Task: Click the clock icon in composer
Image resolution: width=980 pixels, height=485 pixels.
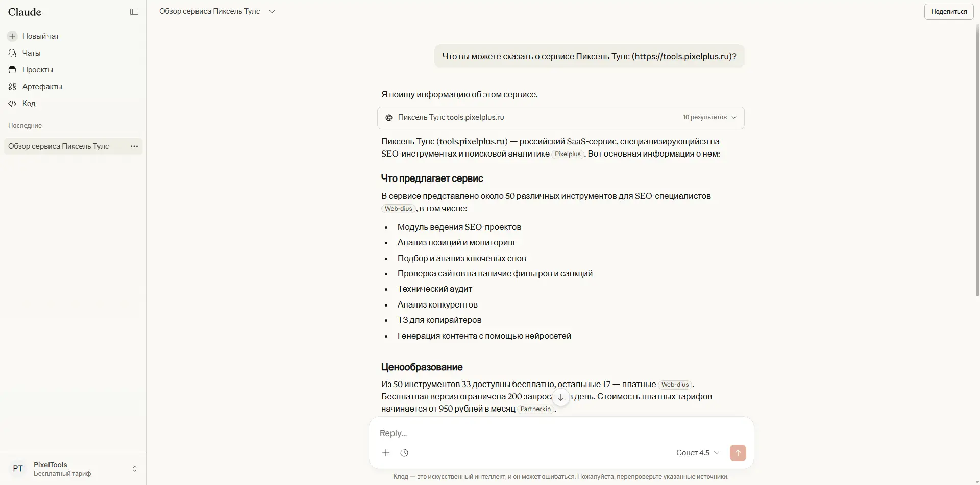Action: coord(404,453)
